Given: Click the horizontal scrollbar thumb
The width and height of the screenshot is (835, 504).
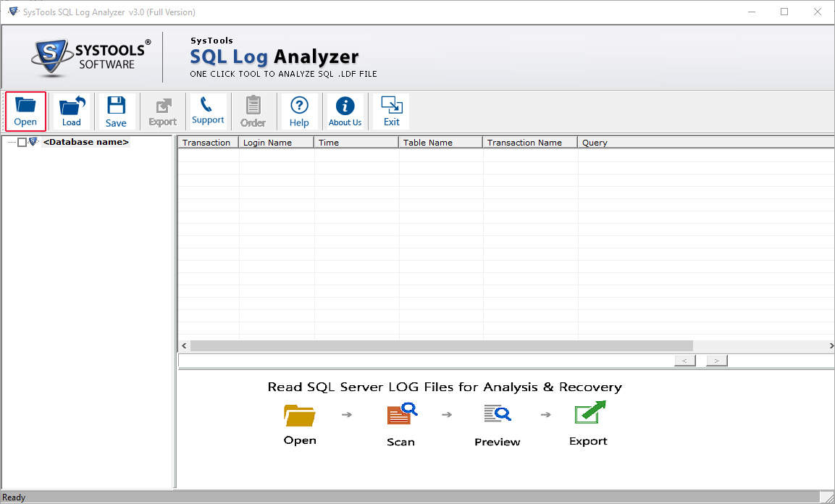Looking at the screenshot, I should (x=442, y=346).
